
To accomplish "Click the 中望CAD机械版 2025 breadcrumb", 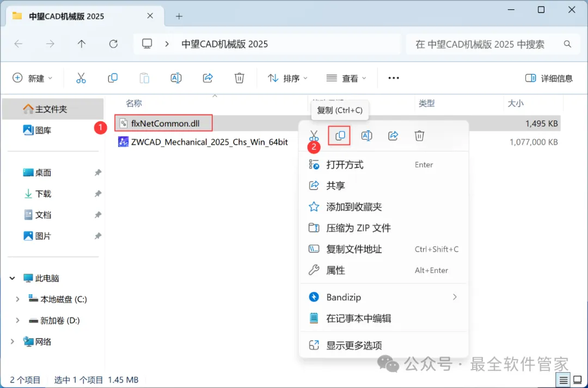I will 225,44.
